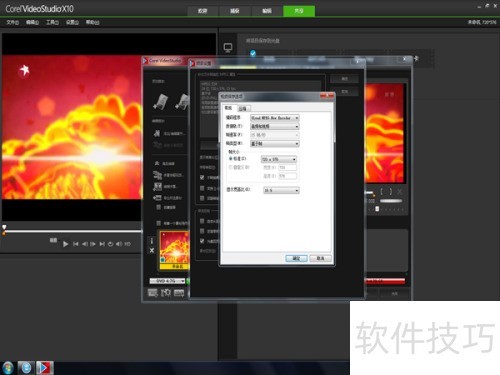Viewport: 500px width, 375px height.
Task: Click the volume speaker icon in player controls
Action: [119, 244]
